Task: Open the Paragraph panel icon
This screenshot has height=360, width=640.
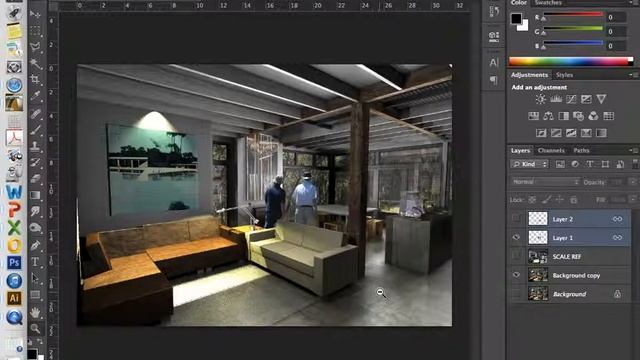Action: pos(494,80)
